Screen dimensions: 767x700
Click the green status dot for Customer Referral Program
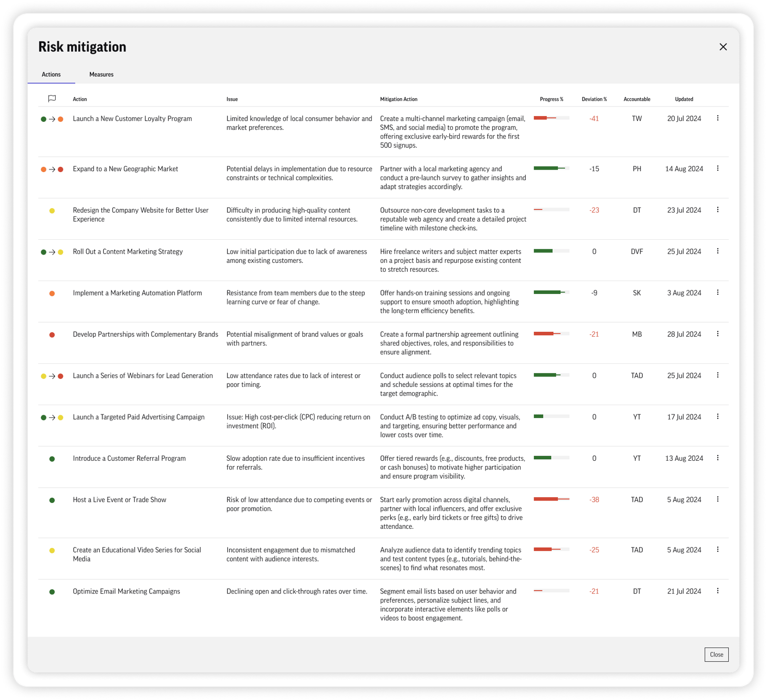coord(52,459)
